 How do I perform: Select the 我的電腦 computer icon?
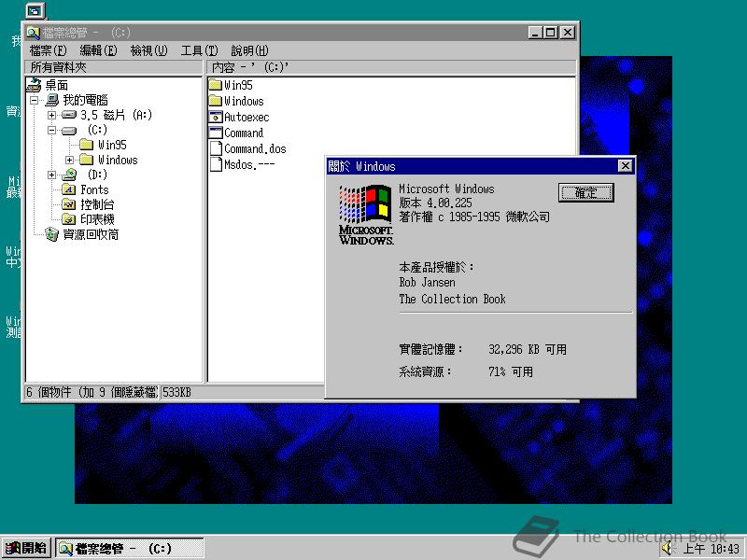tap(51, 100)
